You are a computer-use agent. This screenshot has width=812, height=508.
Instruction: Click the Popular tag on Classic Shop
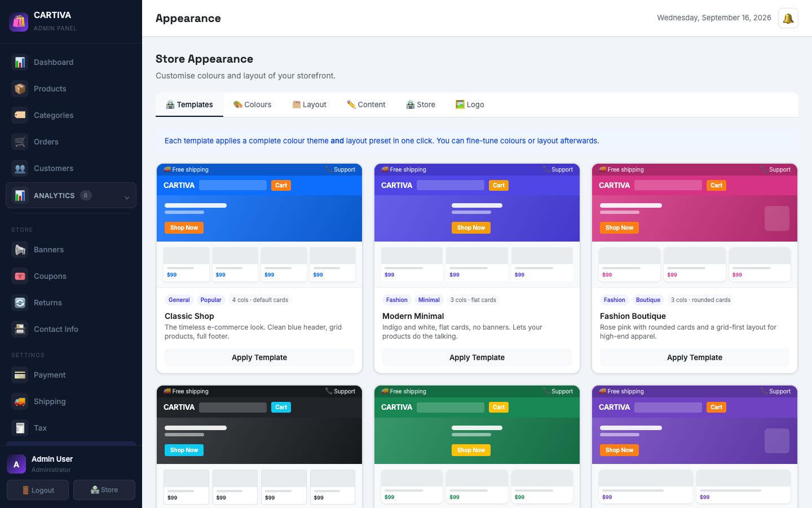(211, 300)
